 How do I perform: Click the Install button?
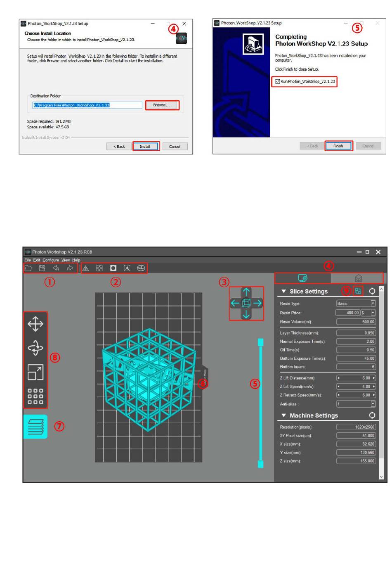[145, 146]
